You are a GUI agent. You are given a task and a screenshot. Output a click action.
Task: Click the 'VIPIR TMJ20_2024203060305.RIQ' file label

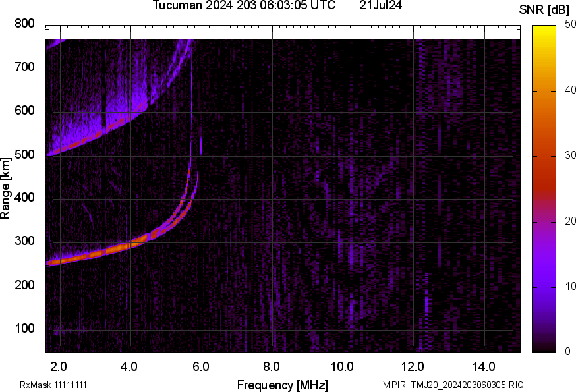[453, 385]
